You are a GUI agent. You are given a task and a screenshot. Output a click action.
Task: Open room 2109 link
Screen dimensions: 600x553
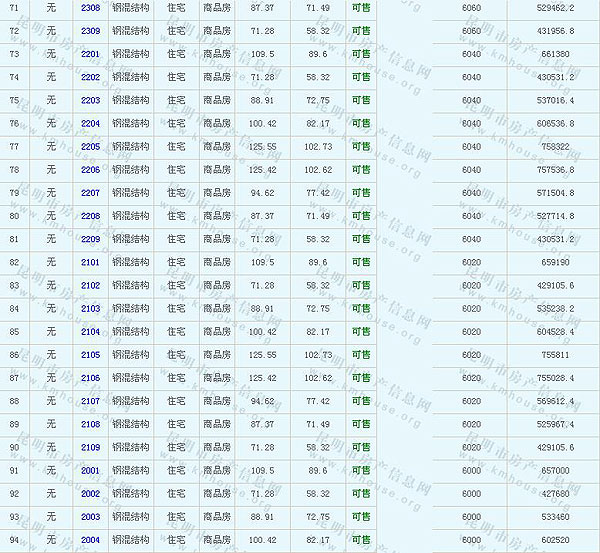pos(90,447)
